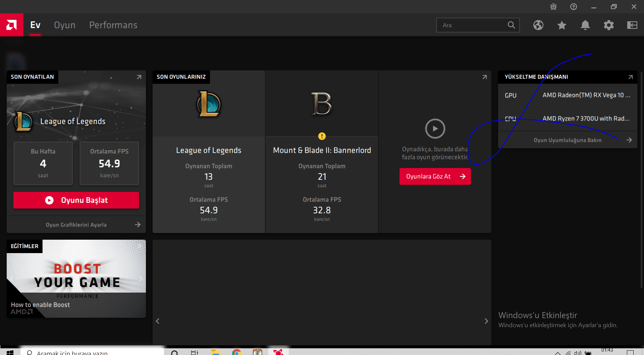The image size is (644, 355).
Task: Switch to the Performans tab
Action: pyautogui.click(x=113, y=25)
